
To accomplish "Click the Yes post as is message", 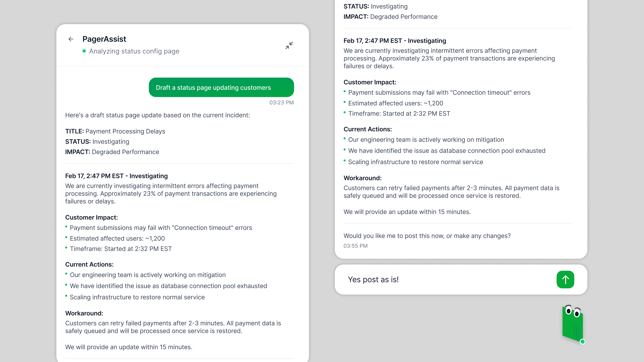I will click(373, 279).
